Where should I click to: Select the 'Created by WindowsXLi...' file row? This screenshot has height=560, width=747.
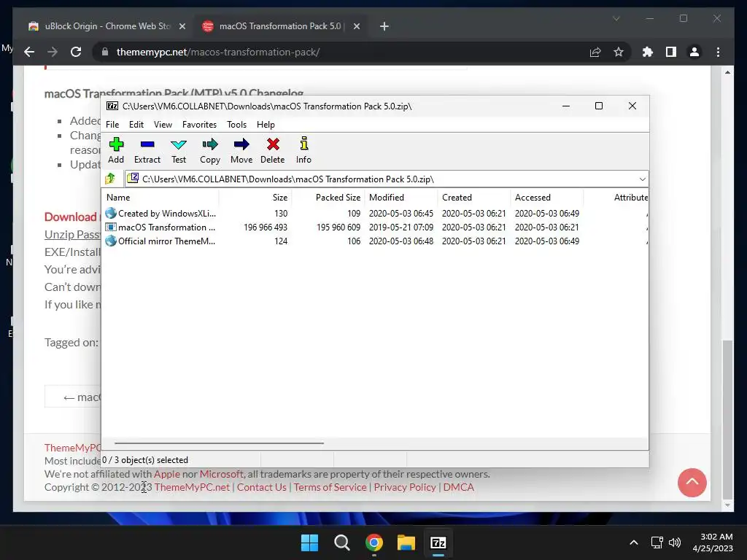pyautogui.click(x=376, y=214)
